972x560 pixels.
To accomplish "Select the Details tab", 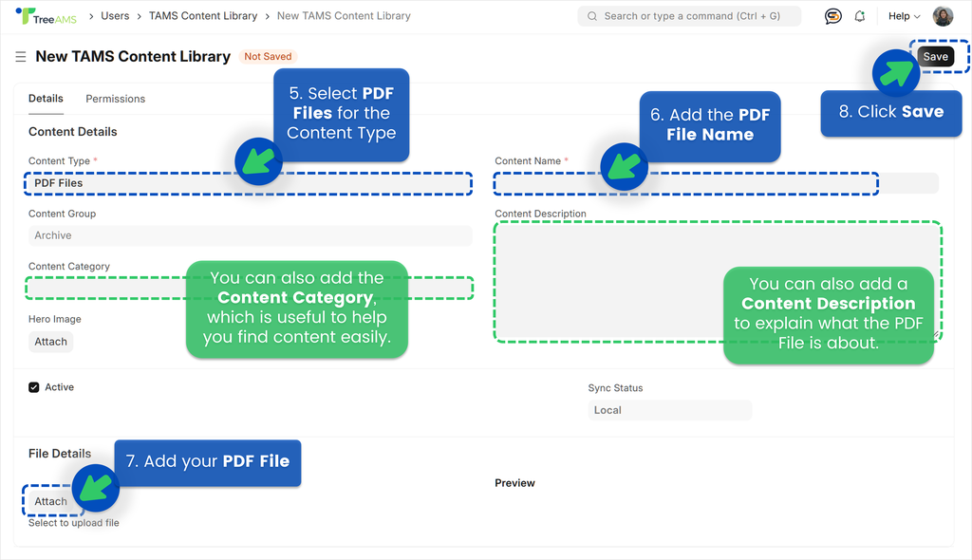I will click(x=46, y=99).
